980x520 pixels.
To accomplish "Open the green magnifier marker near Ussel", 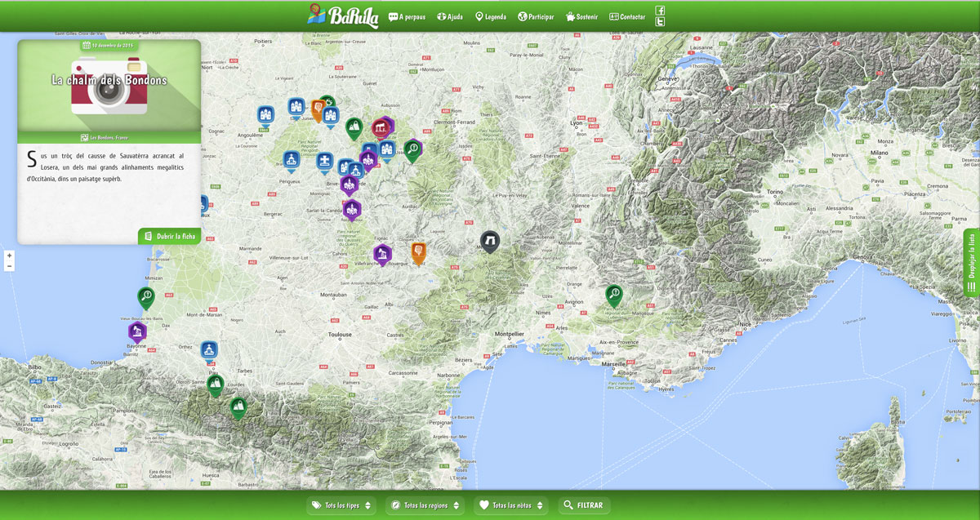I will coord(413,150).
